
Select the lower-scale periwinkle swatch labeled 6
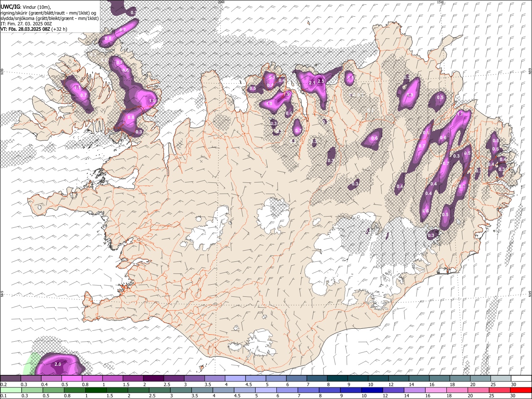click(287, 390)
